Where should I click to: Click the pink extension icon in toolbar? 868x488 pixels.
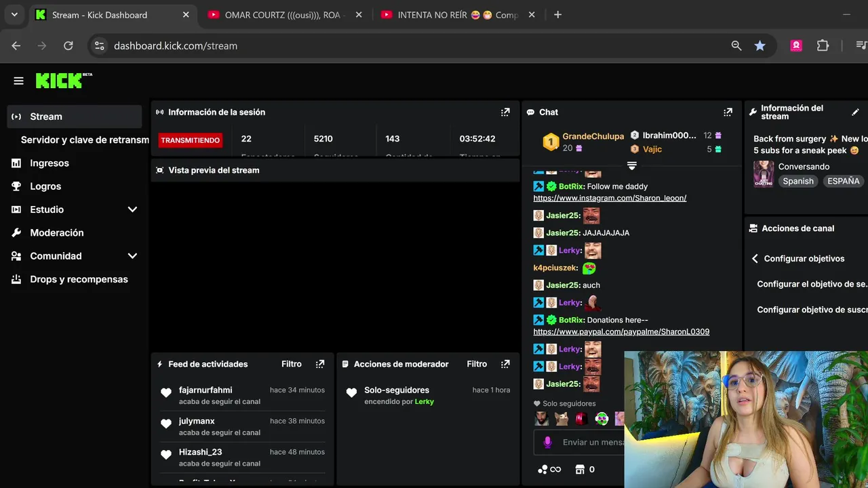click(796, 46)
